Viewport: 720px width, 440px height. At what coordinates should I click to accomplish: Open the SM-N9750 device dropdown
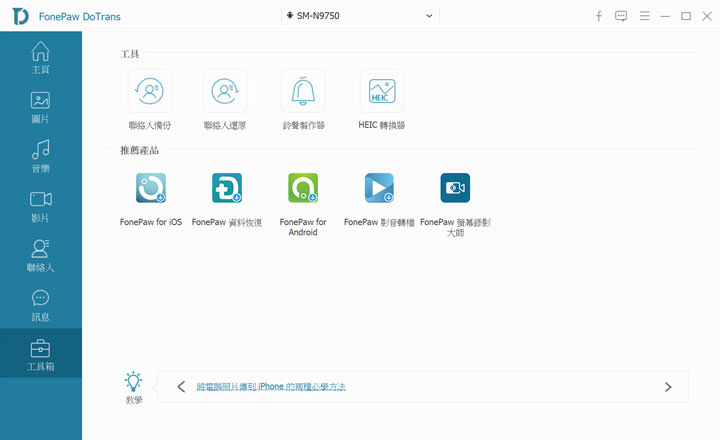click(x=360, y=16)
